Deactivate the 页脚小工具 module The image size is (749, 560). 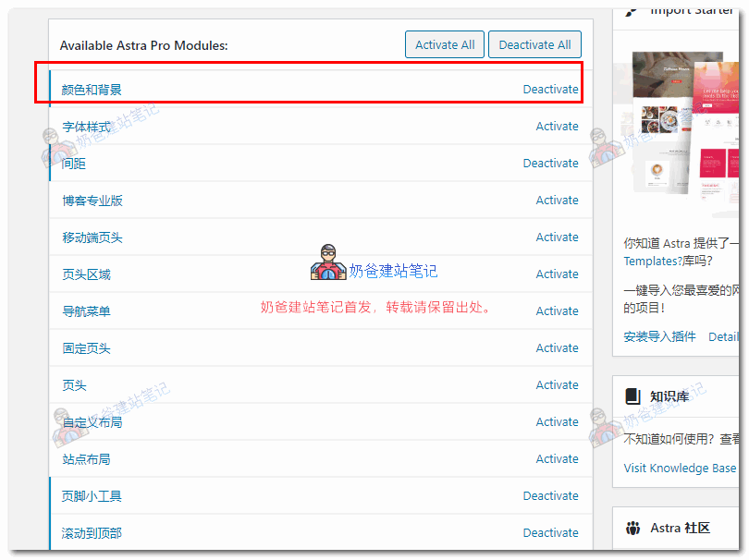click(550, 496)
